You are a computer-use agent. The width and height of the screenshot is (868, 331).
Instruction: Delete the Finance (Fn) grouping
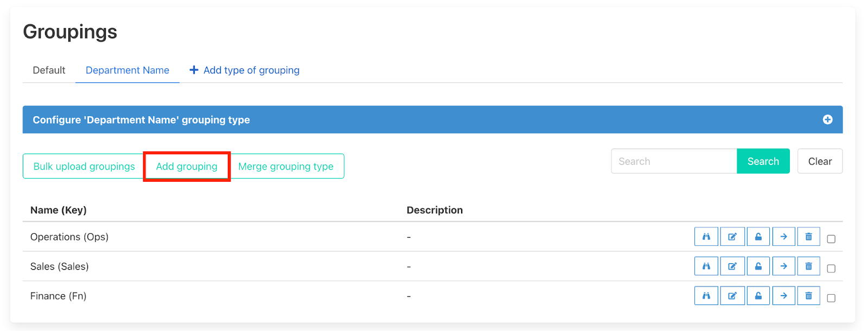pyautogui.click(x=808, y=296)
